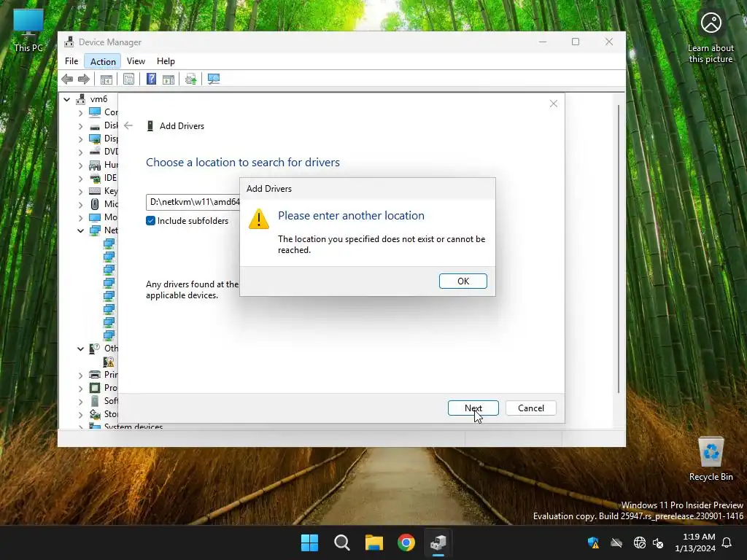747x560 pixels.
Task: Expand the Disk drives chevron
Action: (80, 126)
